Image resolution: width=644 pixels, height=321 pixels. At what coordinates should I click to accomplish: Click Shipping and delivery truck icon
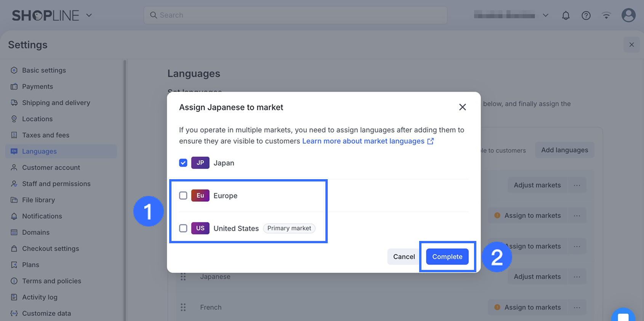(x=14, y=103)
